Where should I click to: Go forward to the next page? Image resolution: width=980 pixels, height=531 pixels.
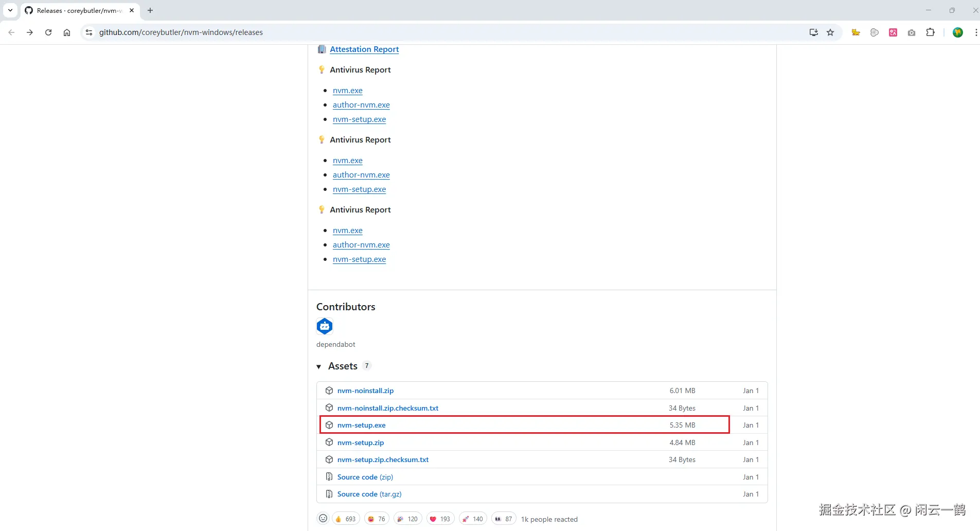pyautogui.click(x=30, y=32)
